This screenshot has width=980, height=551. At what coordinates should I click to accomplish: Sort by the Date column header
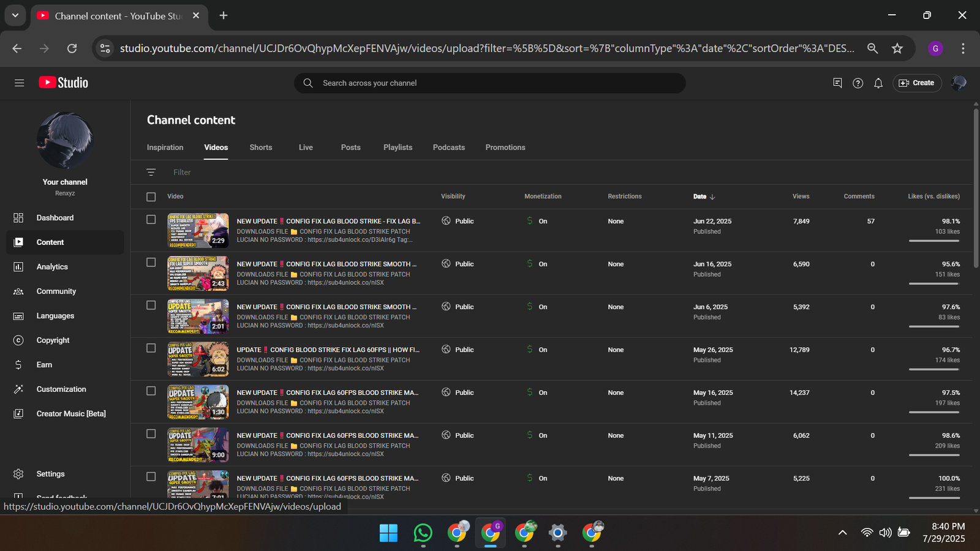click(x=704, y=197)
